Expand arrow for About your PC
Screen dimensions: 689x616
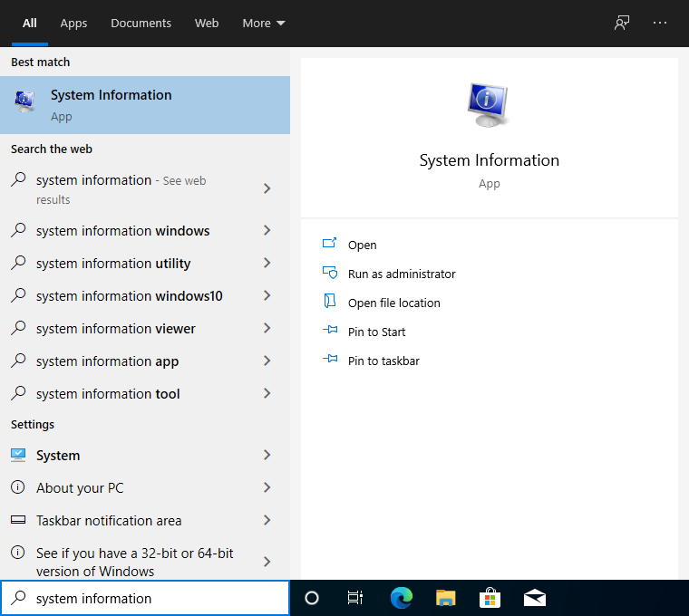tap(267, 487)
